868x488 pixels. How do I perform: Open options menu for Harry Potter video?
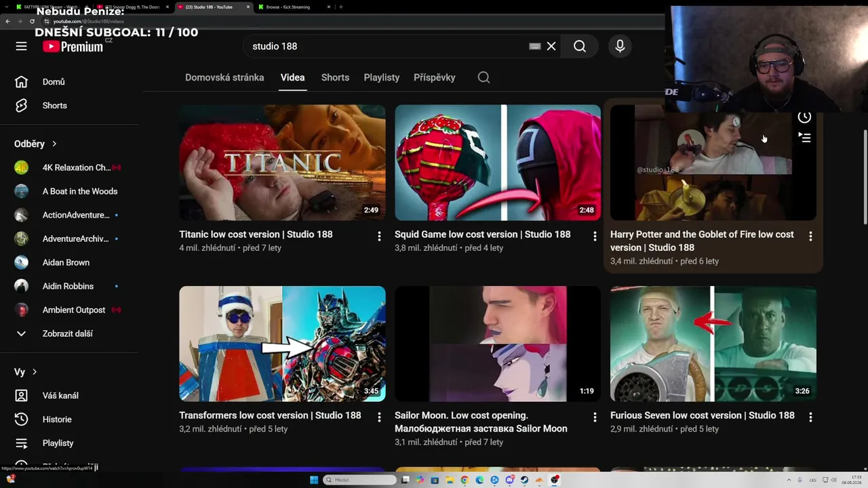810,236
